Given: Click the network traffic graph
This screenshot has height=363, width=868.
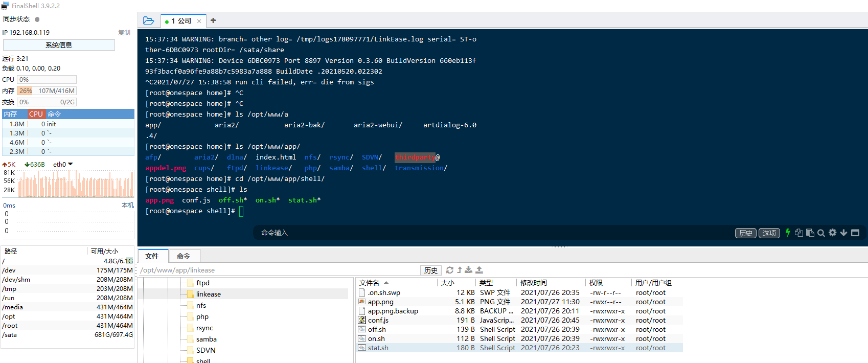Looking at the screenshot, I should (x=76, y=184).
